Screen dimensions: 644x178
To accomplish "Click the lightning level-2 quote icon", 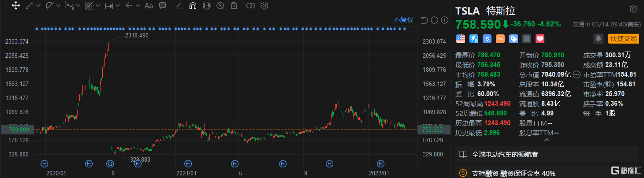I will [474, 39].
